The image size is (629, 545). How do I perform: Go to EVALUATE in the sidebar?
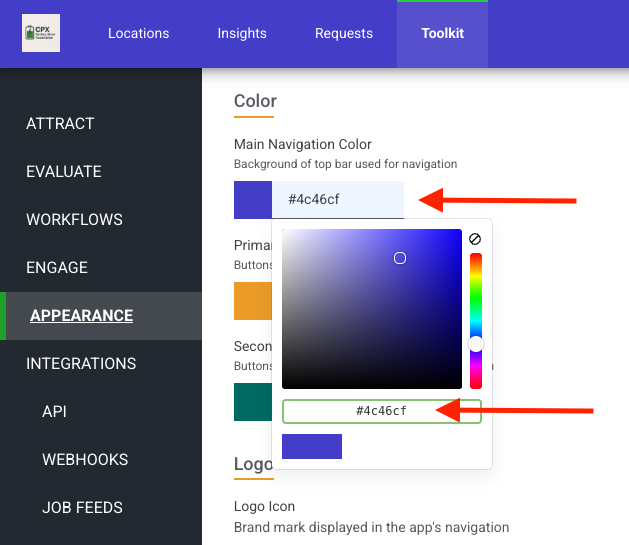click(64, 172)
